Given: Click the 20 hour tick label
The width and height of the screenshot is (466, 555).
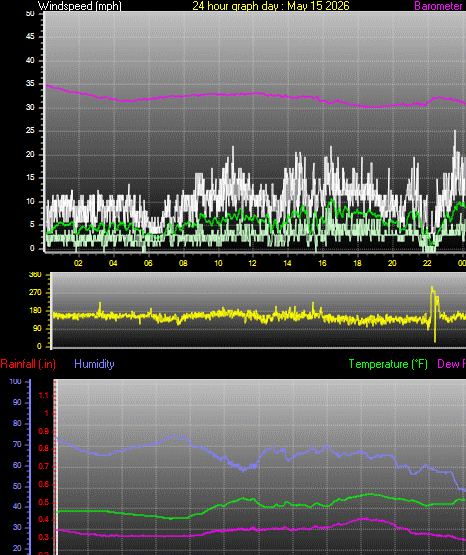Looking at the screenshot, I should point(392,263).
